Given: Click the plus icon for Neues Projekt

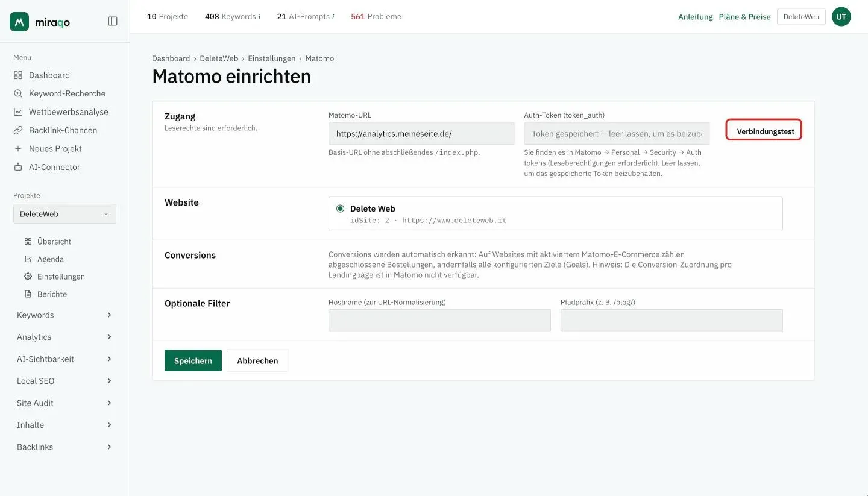Looking at the screenshot, I should (x=18, y=149).
